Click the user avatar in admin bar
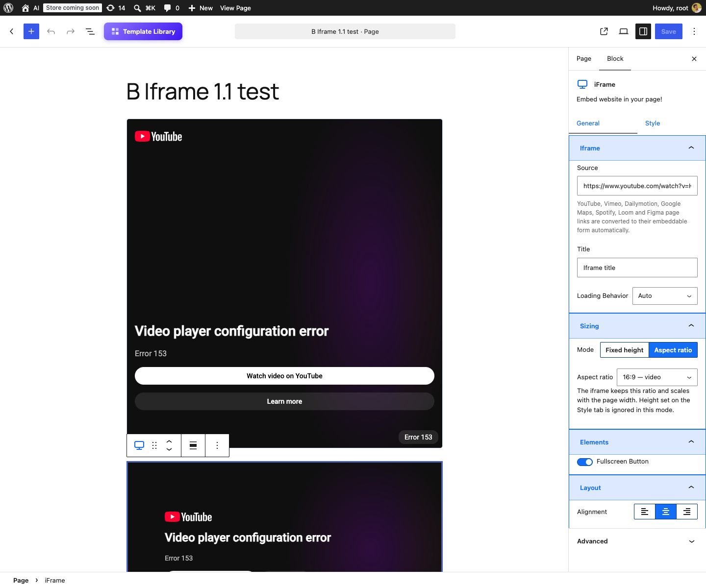The height and width of the screenshot is (588, 706). (x=696, y=8)
